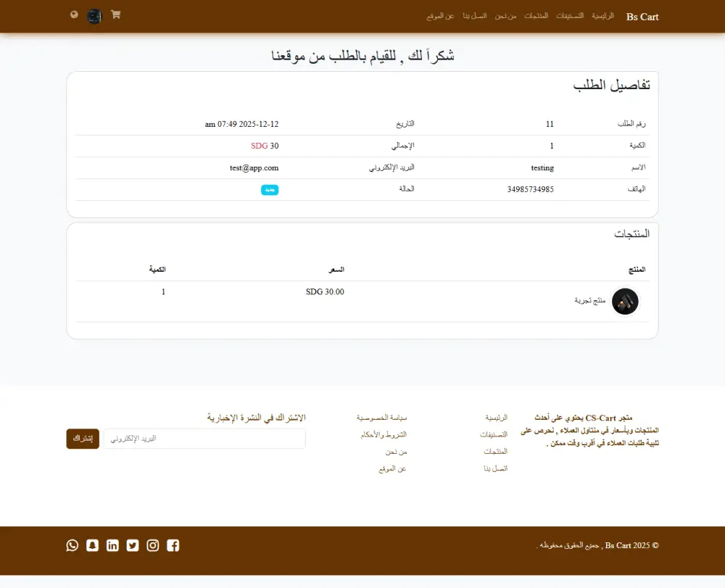Screen dimensions: 725x588
Task: Open the Facebook icon in the footer
Action: 173,545
